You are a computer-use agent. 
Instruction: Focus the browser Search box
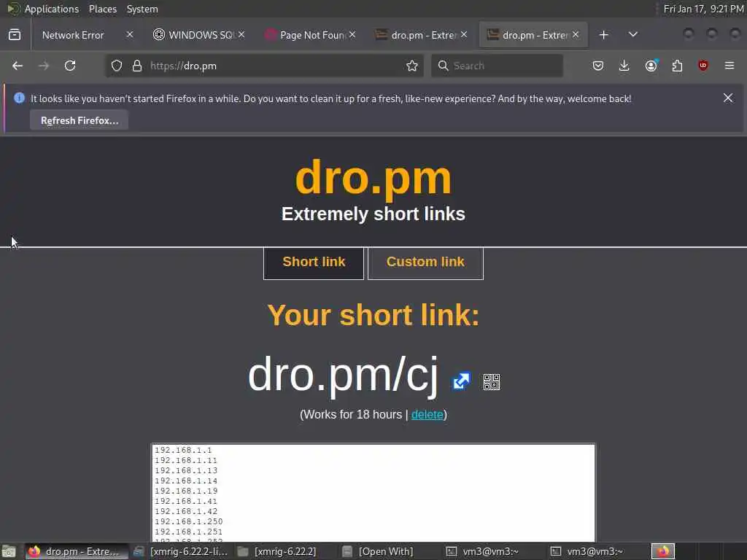click(497, 66)
